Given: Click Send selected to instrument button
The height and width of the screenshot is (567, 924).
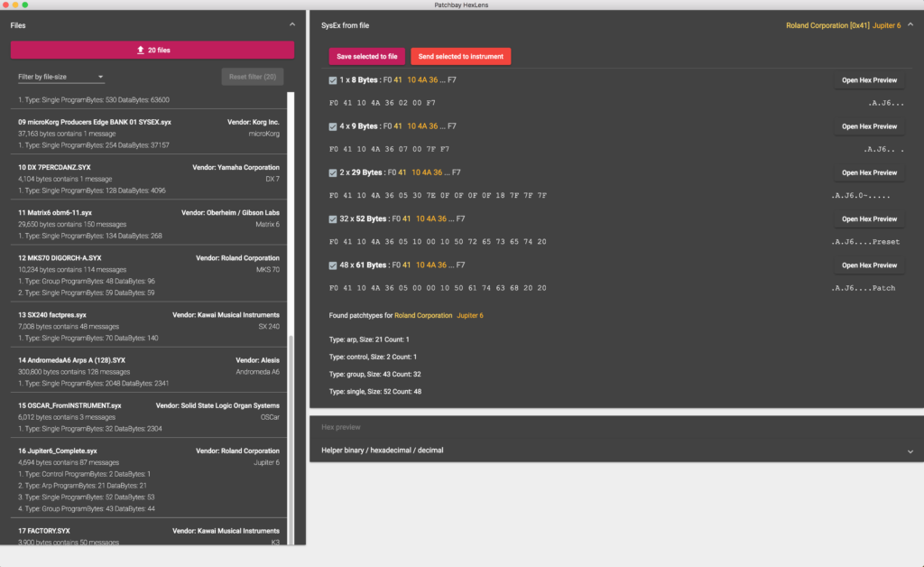Looking at the screenshot, I should click(461, 57).
